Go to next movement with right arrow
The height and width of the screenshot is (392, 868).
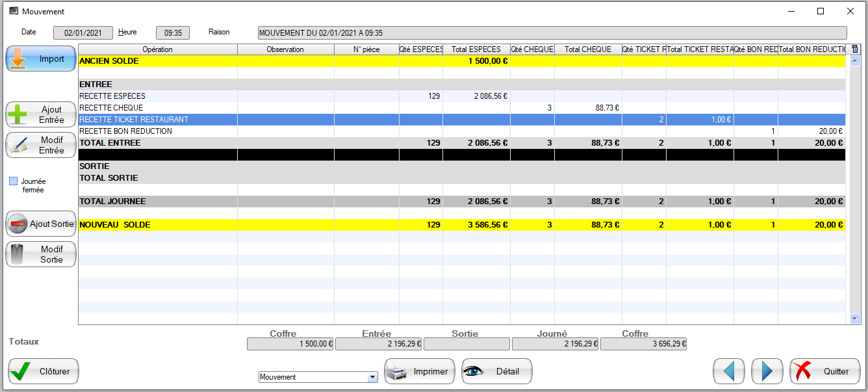coord(767,371)
